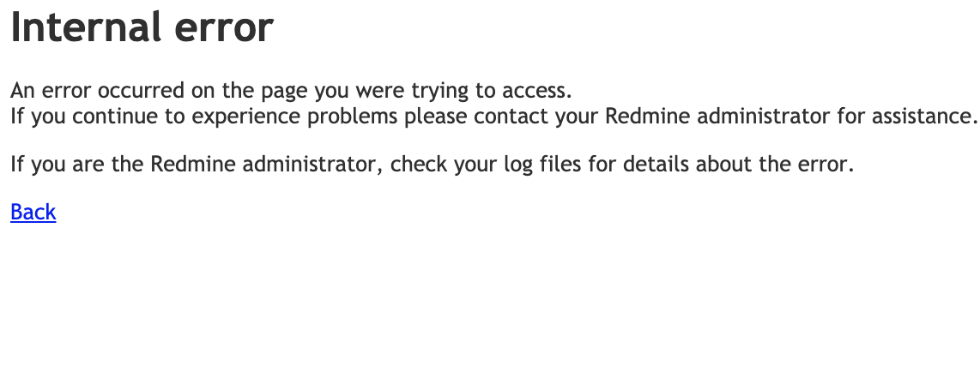Image resolution: width=980 pixels, height=372 pixels.
Task: Click the sentence "An error occurred on the page"
Action: (290, 90)
